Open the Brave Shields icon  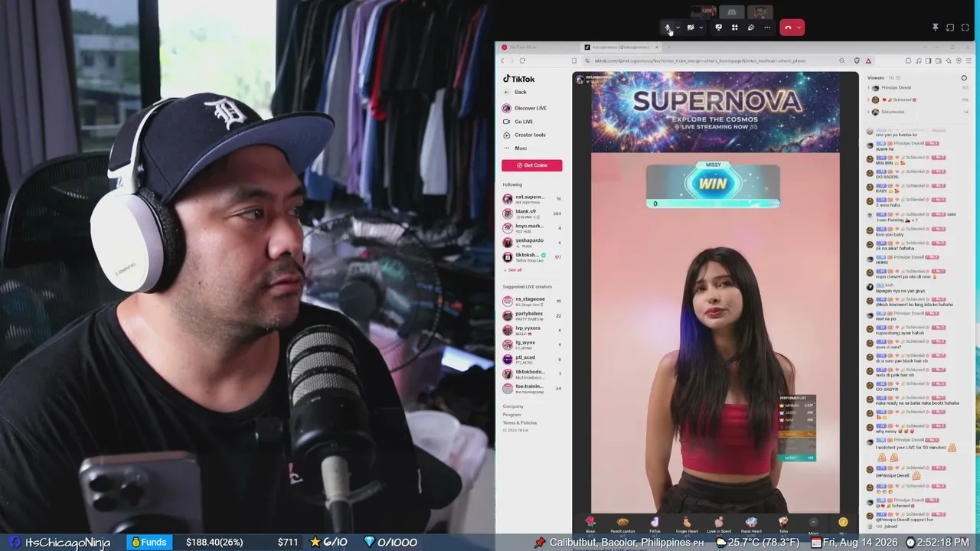[x=857, y=60]
